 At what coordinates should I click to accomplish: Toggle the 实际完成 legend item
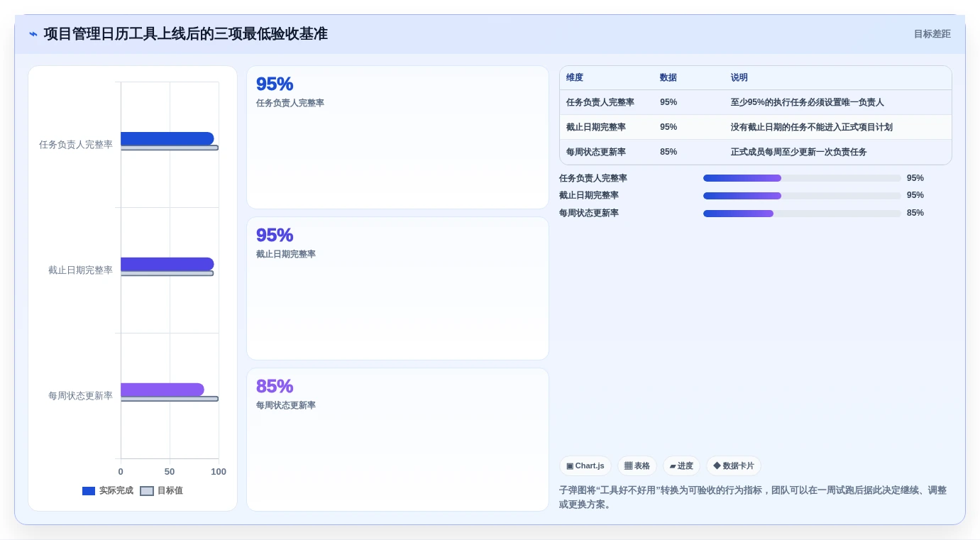(108, 490)
